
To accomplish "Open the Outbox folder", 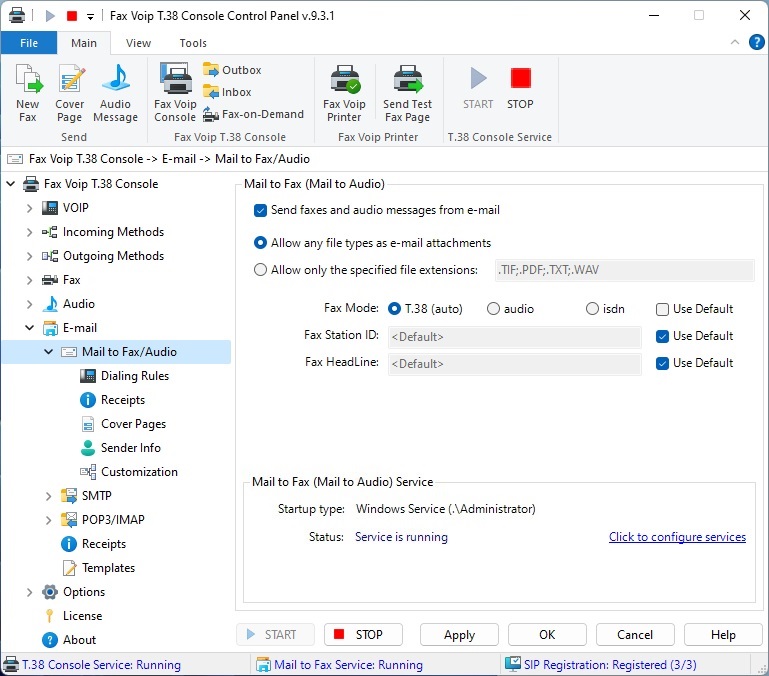I will click(232, 70).
